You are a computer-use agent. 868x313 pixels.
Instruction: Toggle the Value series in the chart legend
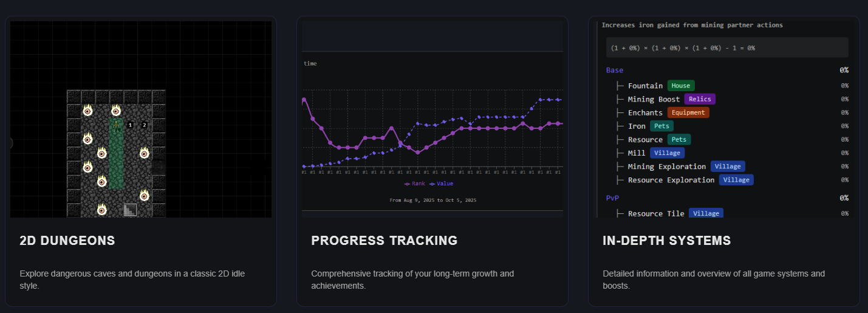click(442, 184)
